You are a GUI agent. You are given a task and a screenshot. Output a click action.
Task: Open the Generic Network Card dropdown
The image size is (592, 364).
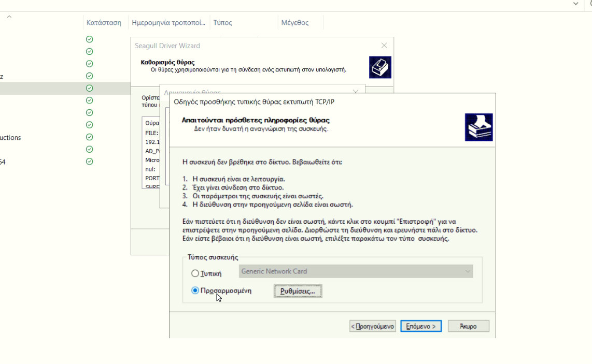tap(356, 271)
